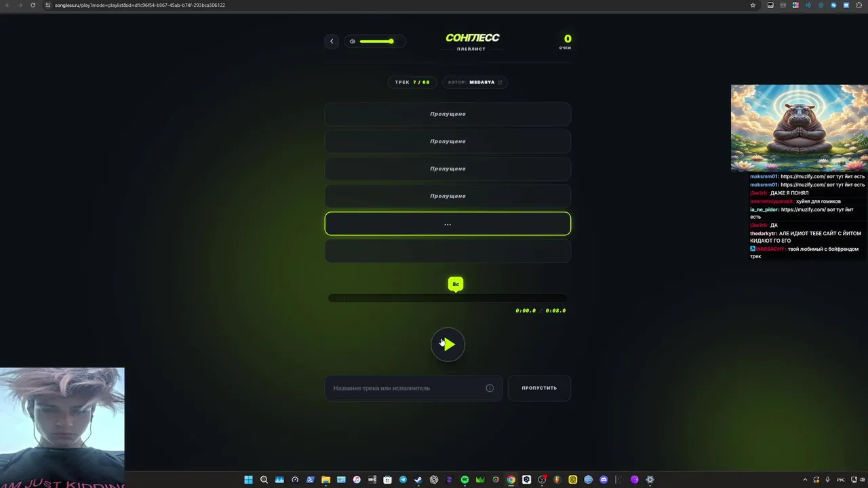Click the browser forward arrow
This screenshot has height=488, width=868.
tap(20, 5)
